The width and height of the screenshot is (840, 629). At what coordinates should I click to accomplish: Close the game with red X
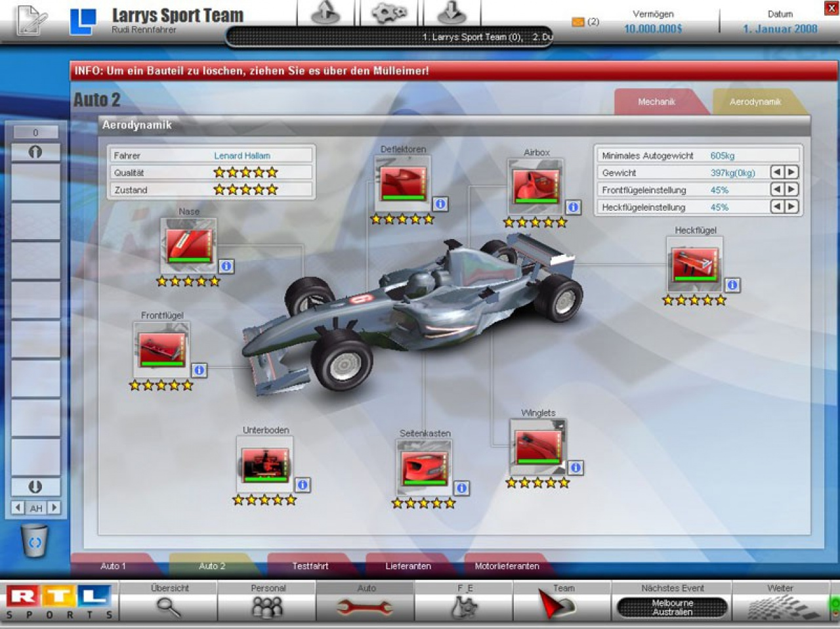pyautogui.click(x=831, y=8)
